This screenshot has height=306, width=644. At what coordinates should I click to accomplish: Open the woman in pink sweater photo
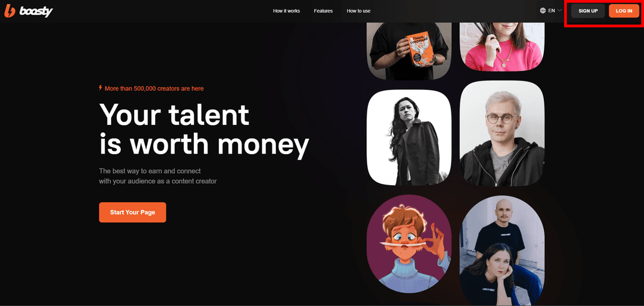pos(502,46)
